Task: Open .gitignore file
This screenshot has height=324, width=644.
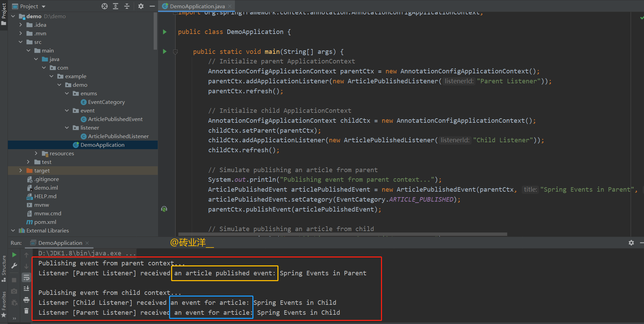Action: [47, 179]
